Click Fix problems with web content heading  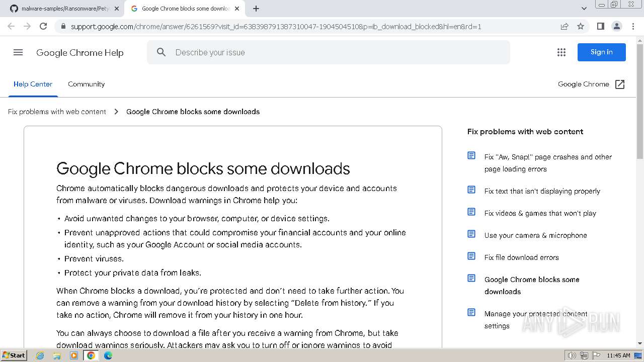[x=525, y=132]
